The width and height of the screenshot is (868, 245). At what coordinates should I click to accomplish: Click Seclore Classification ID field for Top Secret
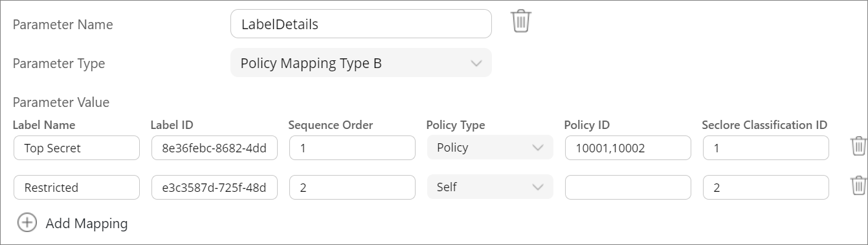(x=766, y=148)
